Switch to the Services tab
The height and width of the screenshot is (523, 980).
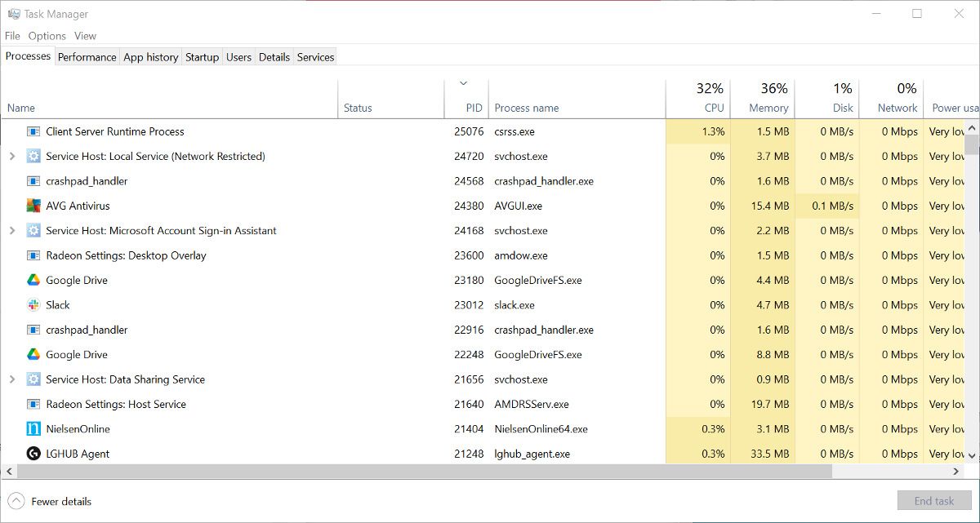pyautogui.click(x=314, y=56)
